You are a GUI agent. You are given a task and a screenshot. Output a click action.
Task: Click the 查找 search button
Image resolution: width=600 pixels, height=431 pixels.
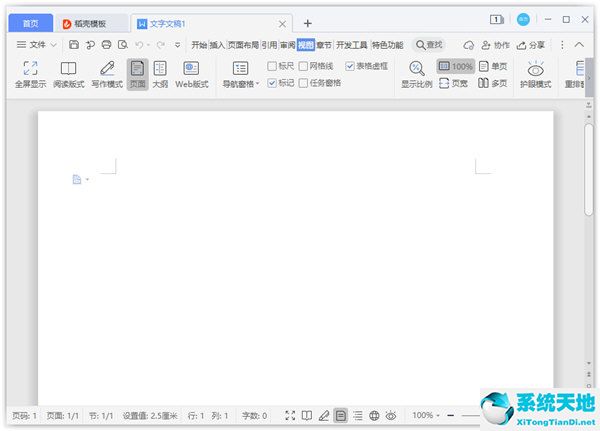click(x=429, y=45)
